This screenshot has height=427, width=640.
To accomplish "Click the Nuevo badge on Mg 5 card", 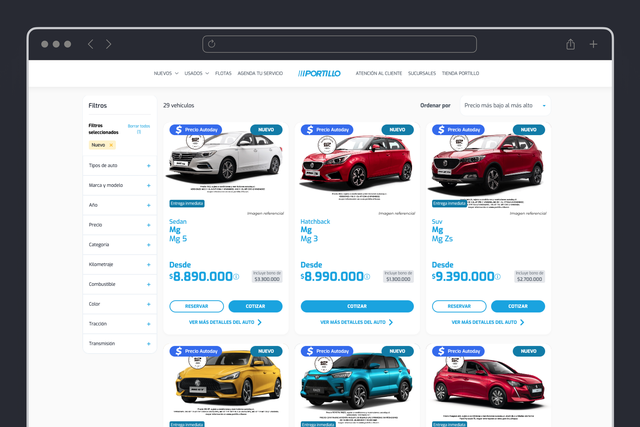I will coord(266,130).
